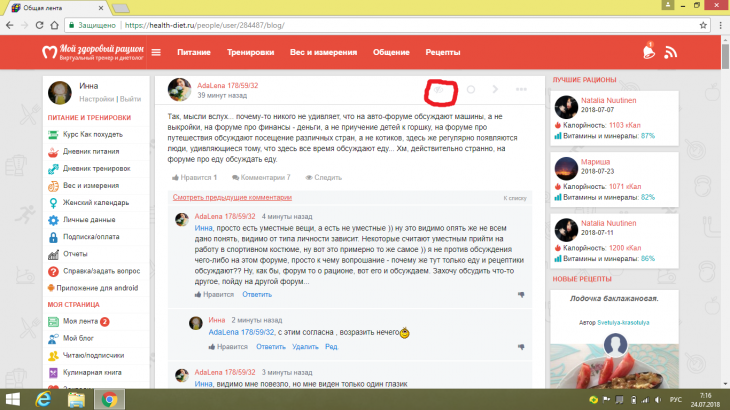Image resolution: width=730 pixels, height=410 pixels.
Task: Click the RSS feed icon
Action: click(x=673, y=51)
